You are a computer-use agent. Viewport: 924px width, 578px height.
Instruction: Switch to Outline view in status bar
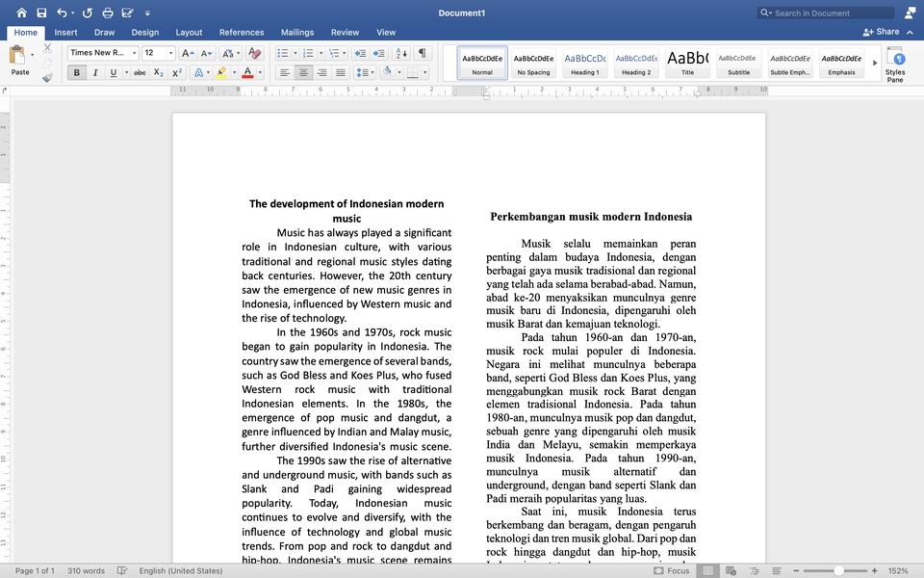pyautogui.click(x=755, y=570)
